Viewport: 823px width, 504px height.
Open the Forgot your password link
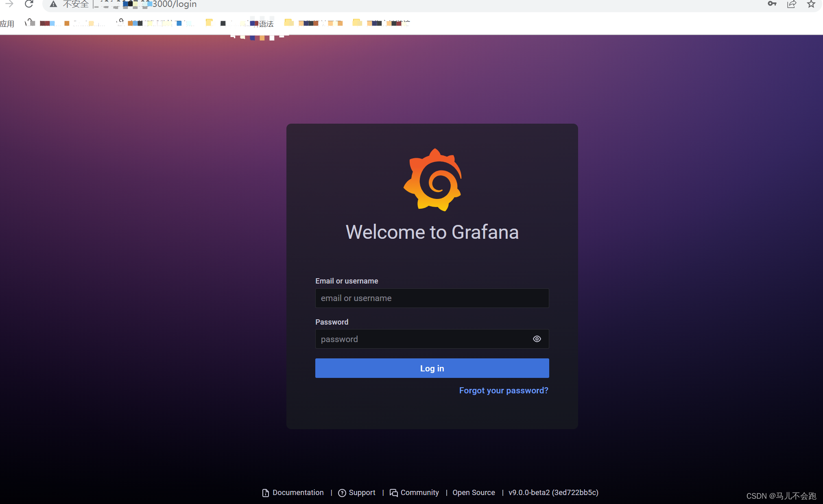pos(503,391)
